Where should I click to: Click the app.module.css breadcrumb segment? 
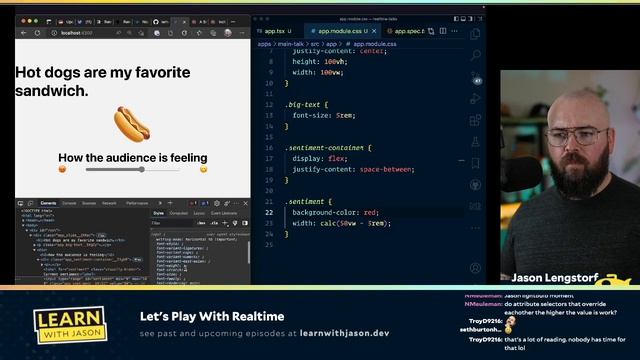(375, 44)
